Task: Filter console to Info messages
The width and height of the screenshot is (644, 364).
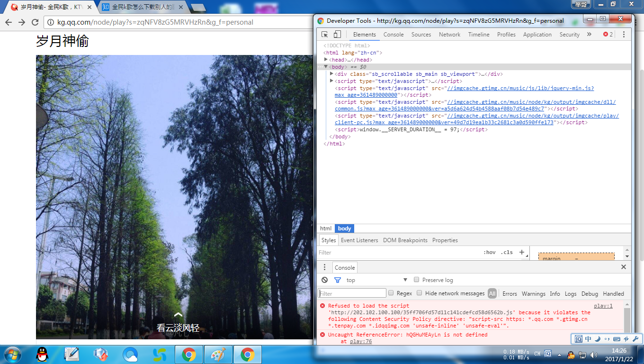Action: 555,293
